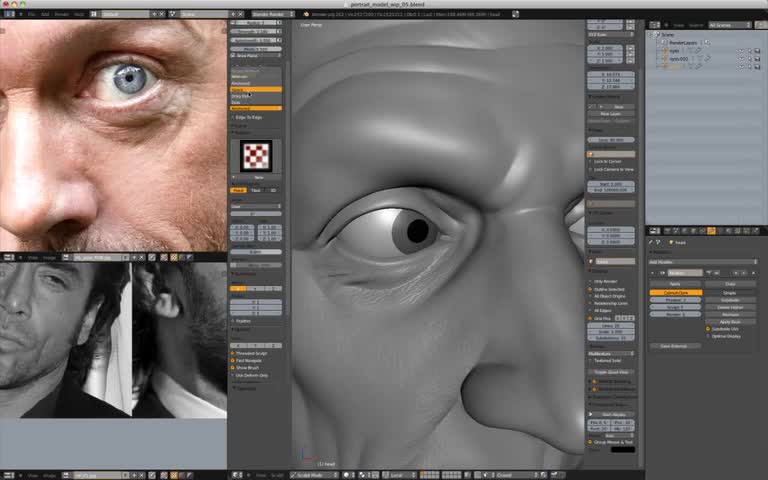Click the Save External button
The height and width of the screenshot is (480, 768).
pyautogui.click(x=675, y=346)
